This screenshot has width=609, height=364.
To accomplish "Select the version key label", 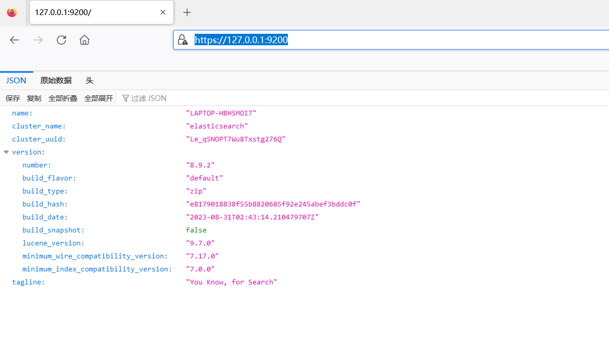I will click(x=28, y=152).
